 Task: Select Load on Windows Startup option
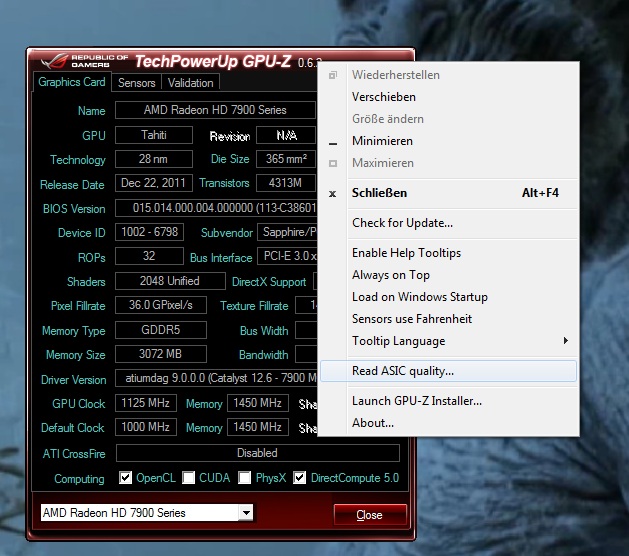click(x=448, y=297)
